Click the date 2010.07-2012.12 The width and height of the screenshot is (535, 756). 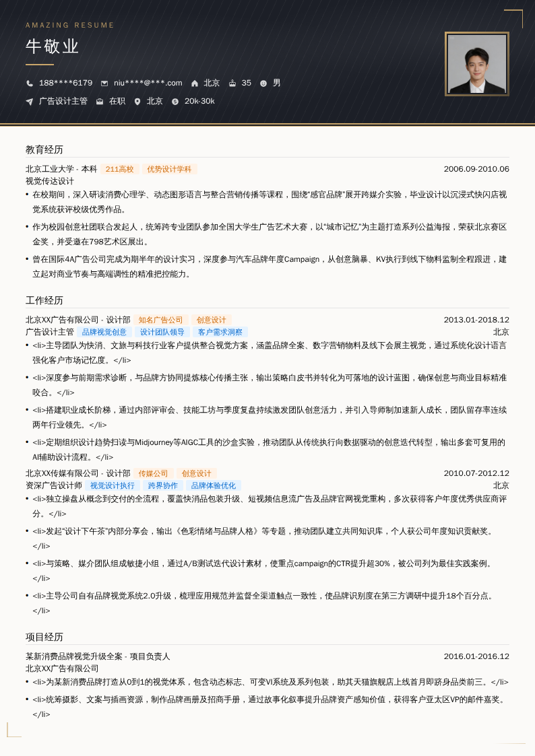pos(476,473)
